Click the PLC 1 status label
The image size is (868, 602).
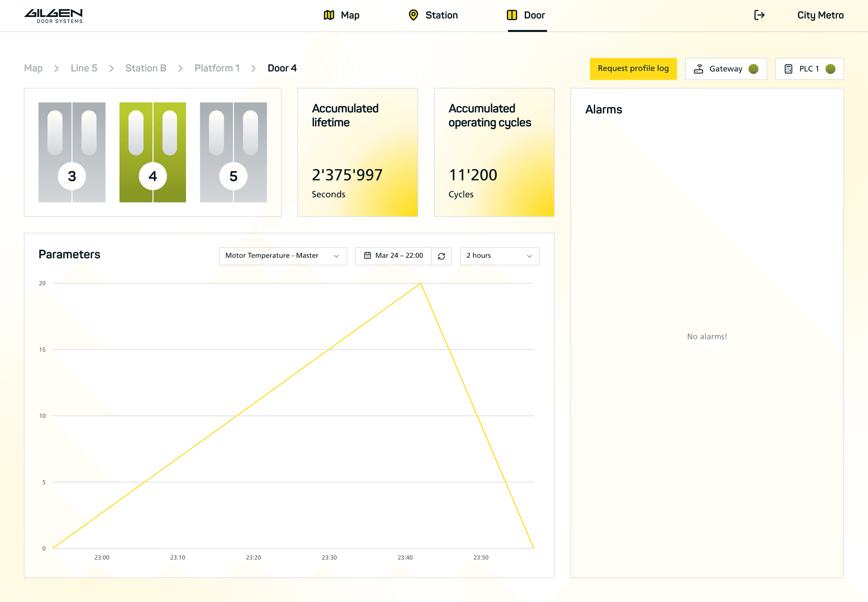coord(809,69)
